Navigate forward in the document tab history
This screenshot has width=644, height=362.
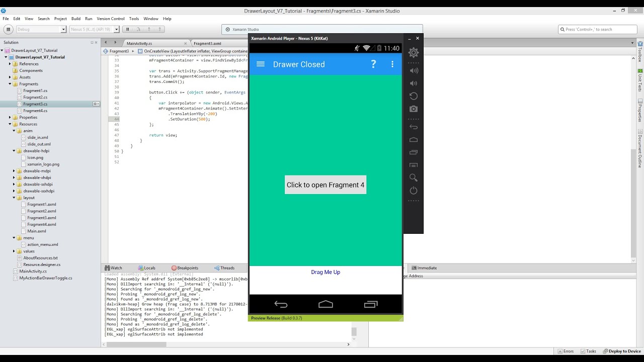pos(115,43)
